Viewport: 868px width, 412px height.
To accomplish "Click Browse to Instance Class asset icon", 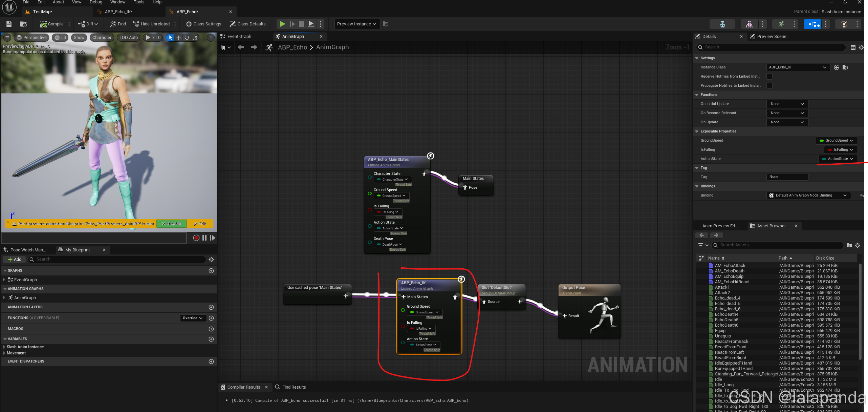I will (x=845, y=67).
